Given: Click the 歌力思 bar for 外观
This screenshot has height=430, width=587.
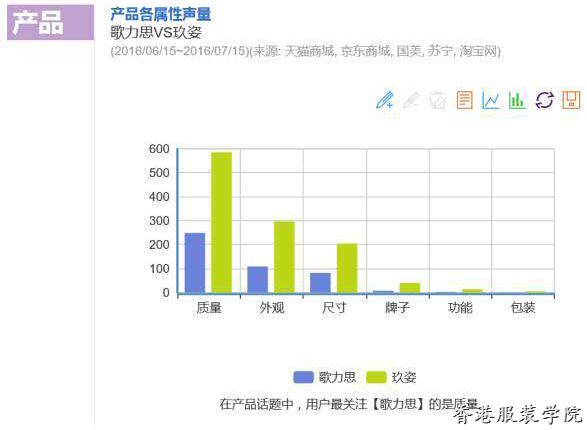Looking at the screenshot, I should [x=258, y=280].
